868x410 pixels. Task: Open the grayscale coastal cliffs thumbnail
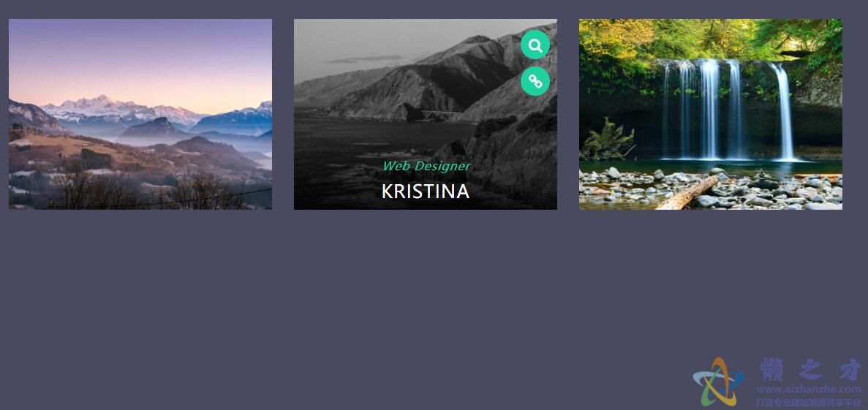(425, 114)
